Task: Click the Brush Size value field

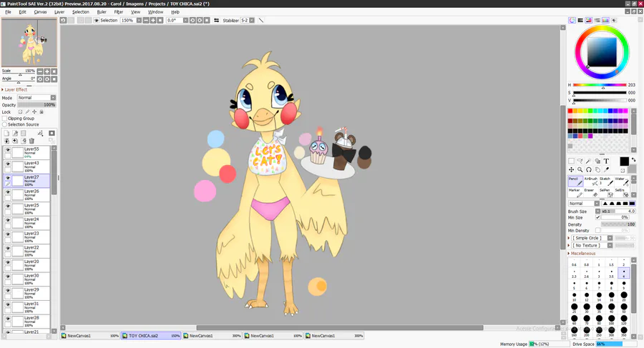Action: (x=619, y=211)
